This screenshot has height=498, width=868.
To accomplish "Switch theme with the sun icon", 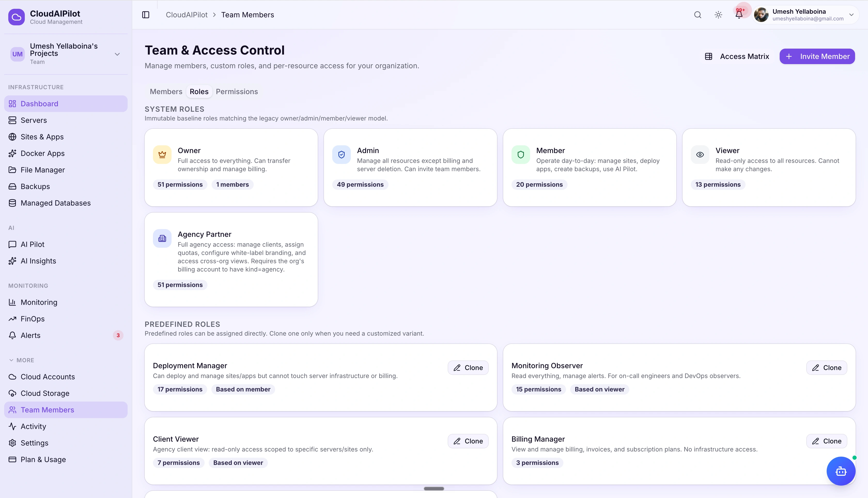I will point(718,15).
